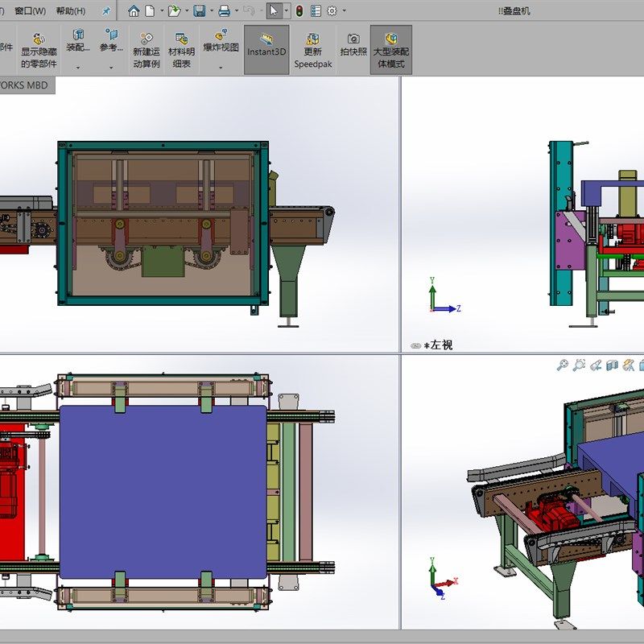Click the greyed Undo arrow icon
The height and width of the screenshot is (644, 644).
click(249, 10)
